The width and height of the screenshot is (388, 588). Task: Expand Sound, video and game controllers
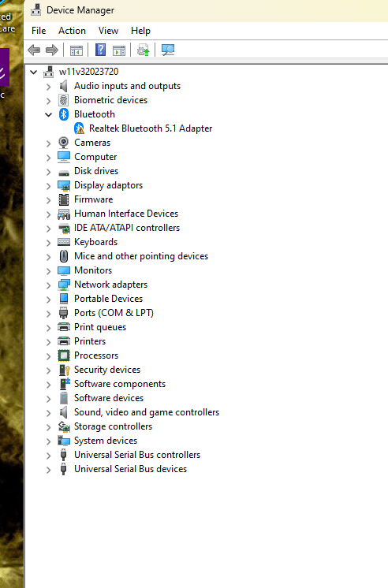point(48,413)
